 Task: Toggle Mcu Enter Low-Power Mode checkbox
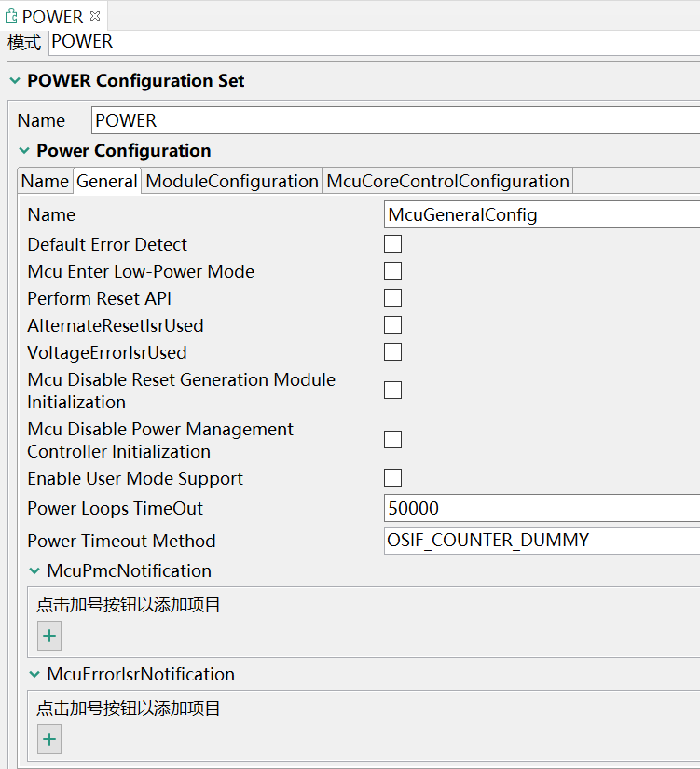coord(393,271)
